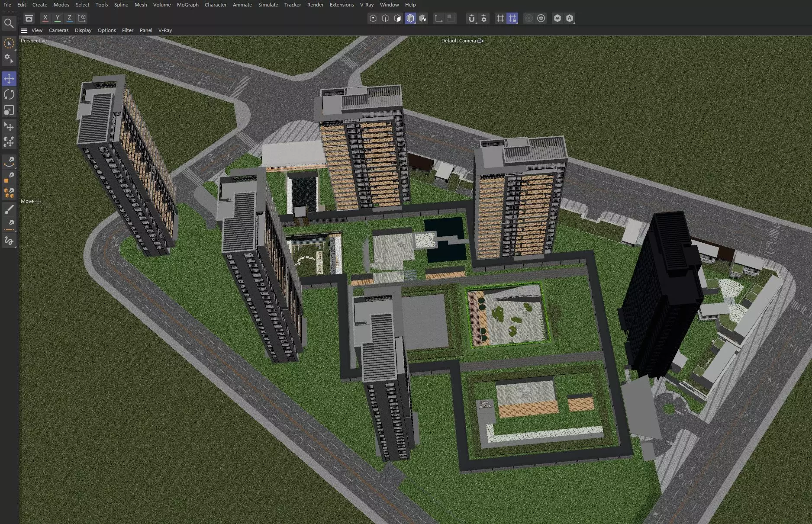Open the Tracker menu
Viewport: 812px width, 524px height.
(x=293, y=5)
